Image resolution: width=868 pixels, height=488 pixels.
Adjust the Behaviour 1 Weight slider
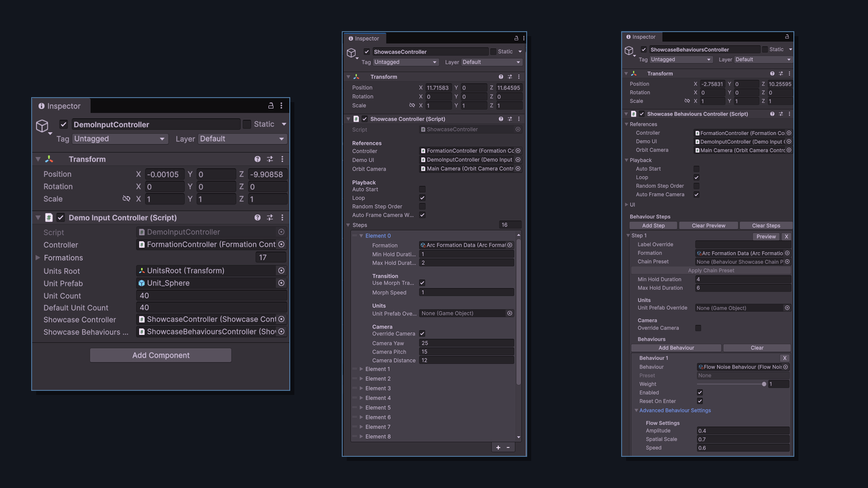pos(731,384)
